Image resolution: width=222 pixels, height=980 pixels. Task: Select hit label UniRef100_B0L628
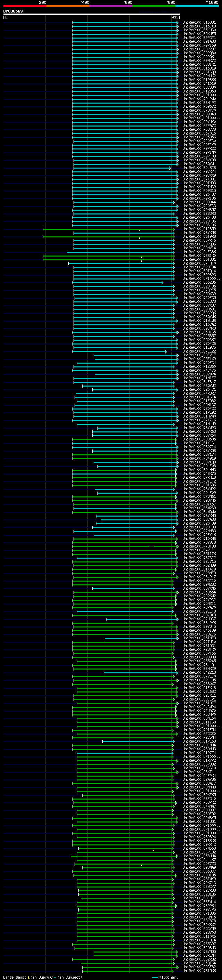click(x=199, y=168)
